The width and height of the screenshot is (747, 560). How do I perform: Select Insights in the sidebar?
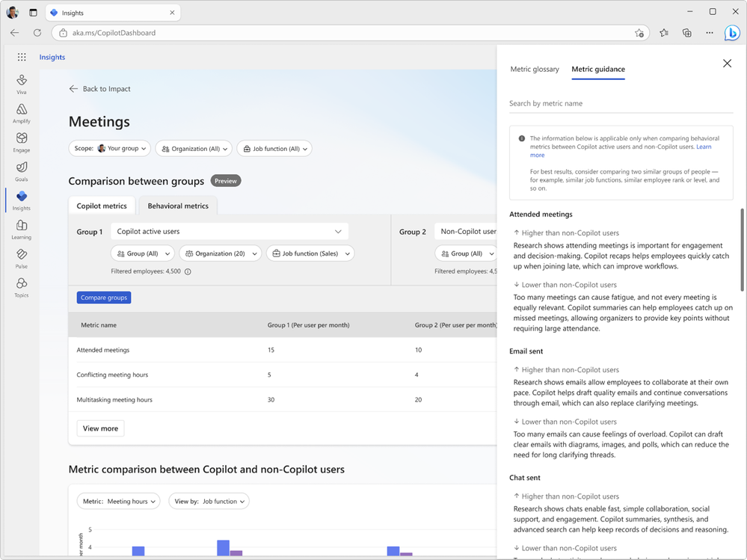(22, 200)
